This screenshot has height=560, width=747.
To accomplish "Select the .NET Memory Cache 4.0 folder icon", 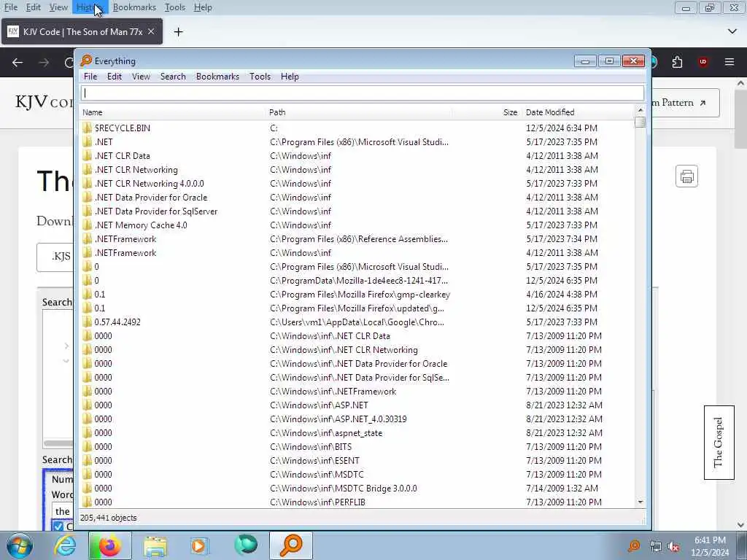I will coord(88,225).
